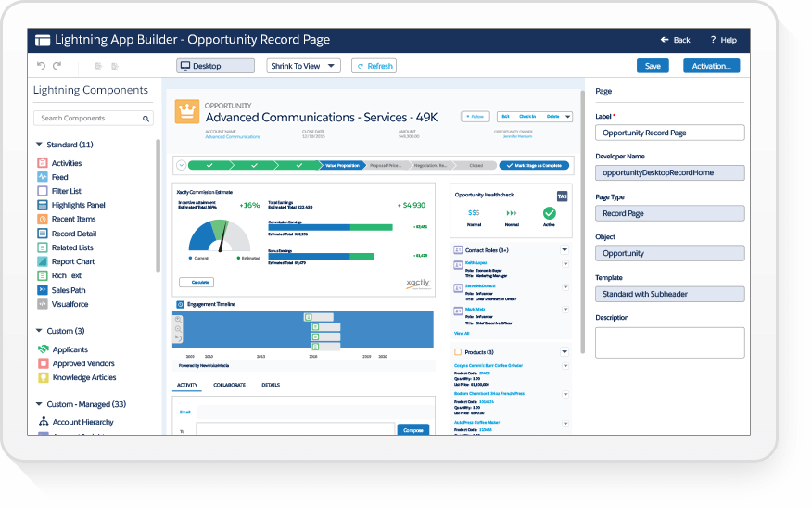Click the Undo arrow icon
The image size is (812, 507).
(x=41, y=66)
